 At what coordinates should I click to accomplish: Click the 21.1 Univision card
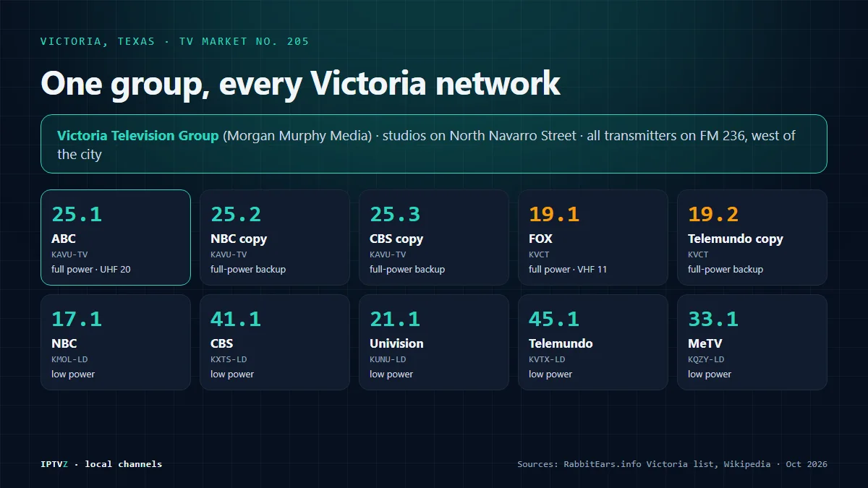point(434,342)
